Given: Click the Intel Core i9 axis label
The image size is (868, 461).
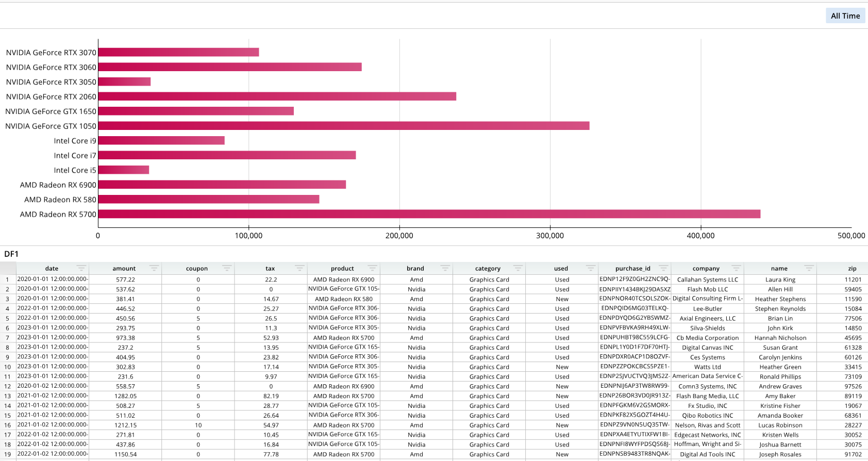Looking at the screenshot, I should coord(75,141).
